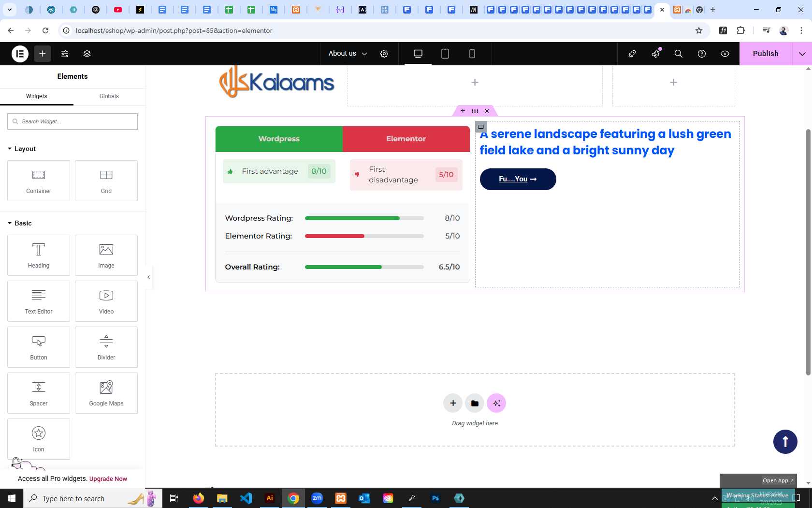The image size is (812, 508).
Task: Open the Finder search icon
Action: click(x=679, y=54)
